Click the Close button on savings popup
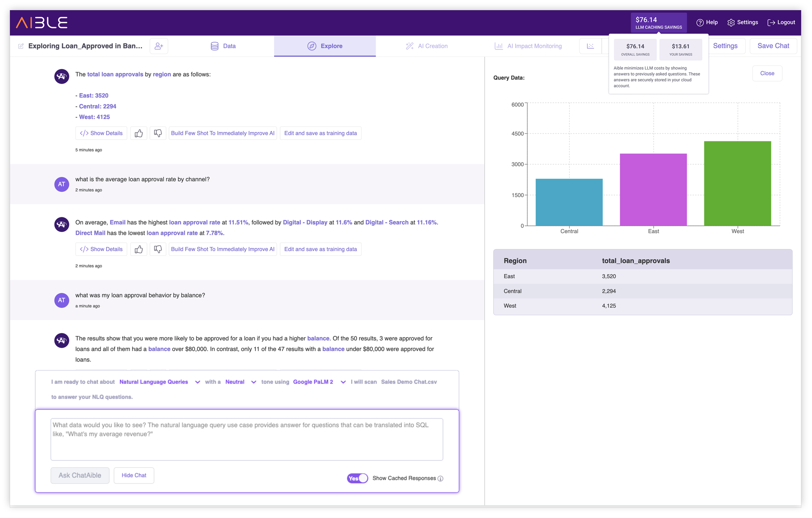The width and height of the screenshot is (812, 518). click(x=767, y=73)
